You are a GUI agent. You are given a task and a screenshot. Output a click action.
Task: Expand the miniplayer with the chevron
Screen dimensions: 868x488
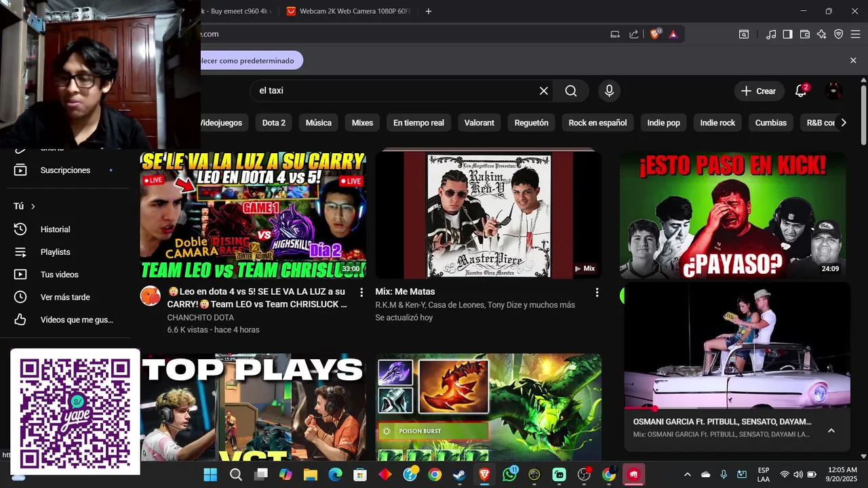(x=831, y=430)
